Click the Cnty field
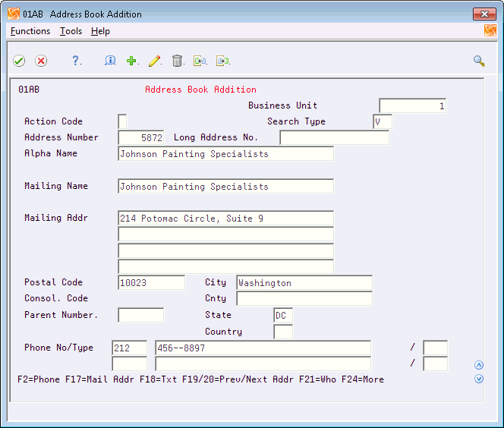This screenshot has width=504, height=428. tap(304, 299)
